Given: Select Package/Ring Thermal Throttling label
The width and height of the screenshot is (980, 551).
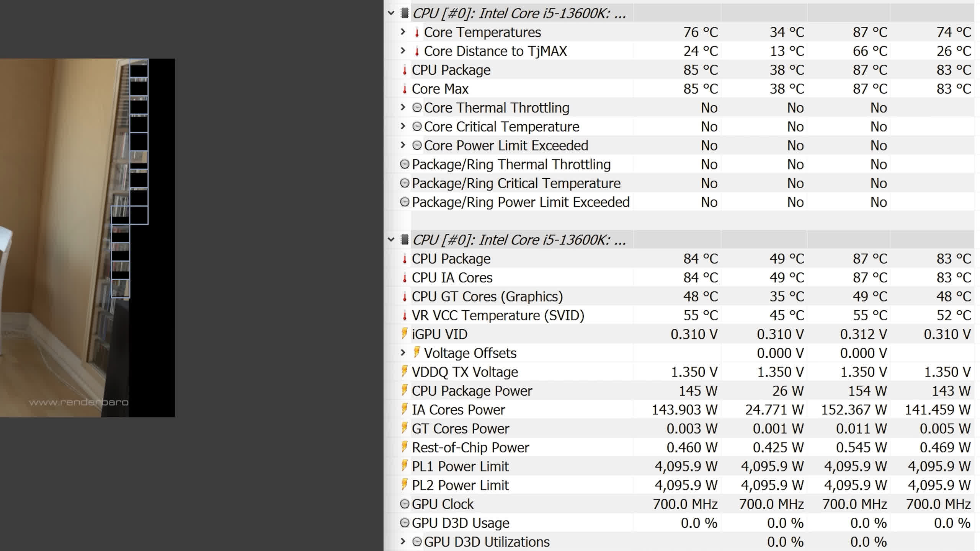Looking at the screenshot, I should click(511, 165).
